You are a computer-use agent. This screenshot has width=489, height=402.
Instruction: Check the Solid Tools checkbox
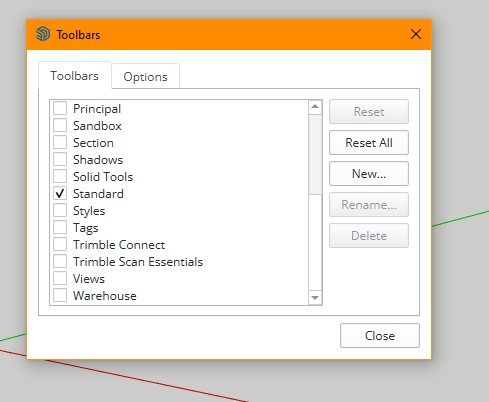click(x=60, y=176)
